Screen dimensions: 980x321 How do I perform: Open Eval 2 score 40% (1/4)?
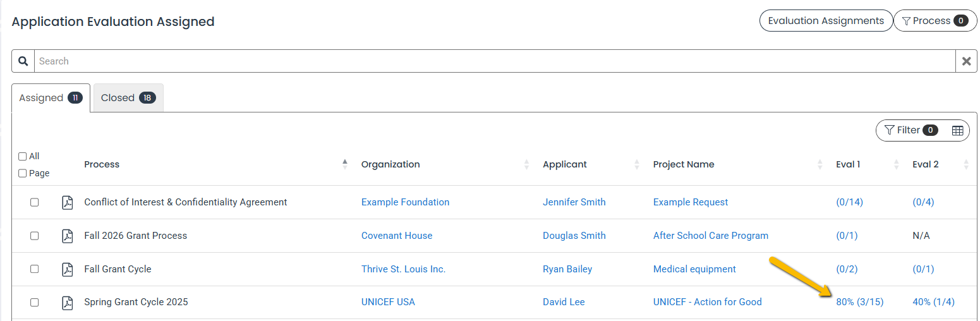tap(933, 302)
